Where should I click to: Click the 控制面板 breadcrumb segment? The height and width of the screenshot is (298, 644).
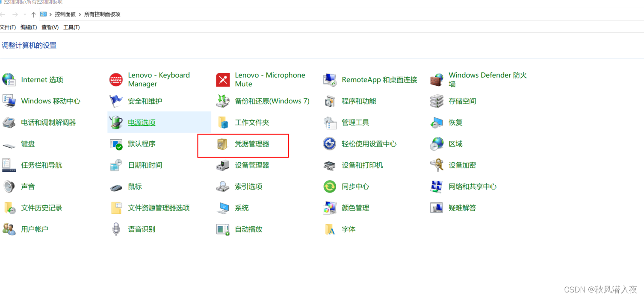point(65,14)
